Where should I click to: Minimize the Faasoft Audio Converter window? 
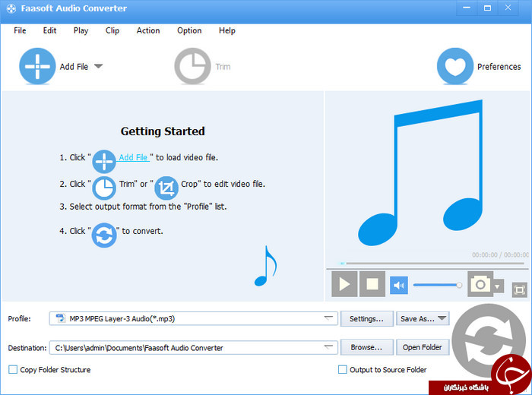pos(467,8)
